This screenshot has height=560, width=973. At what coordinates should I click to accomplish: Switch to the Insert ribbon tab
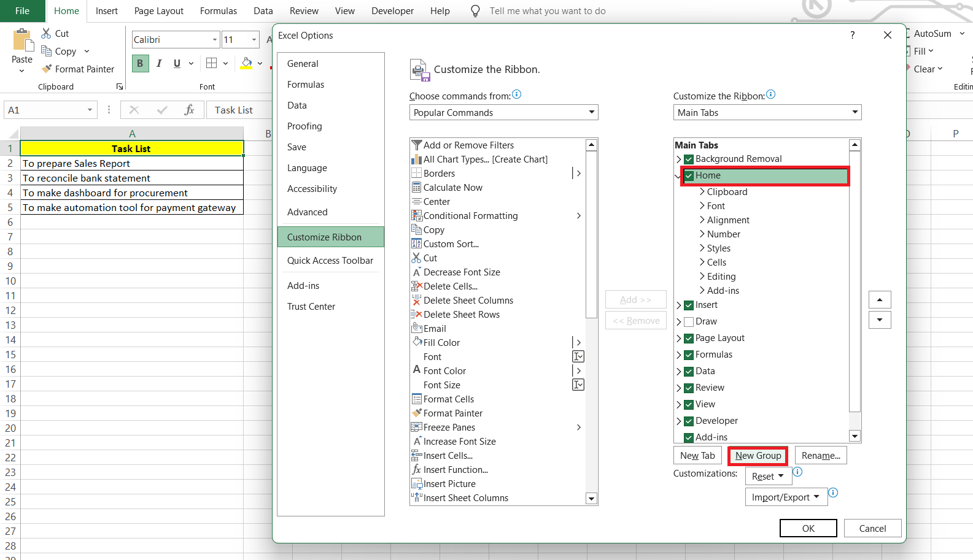click(107, 11)
